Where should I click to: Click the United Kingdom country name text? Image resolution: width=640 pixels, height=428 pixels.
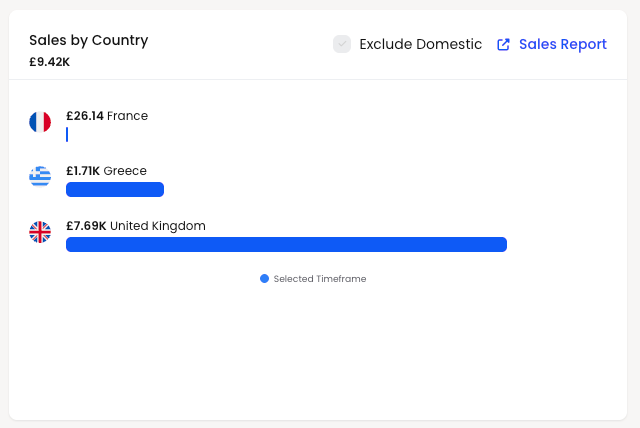tap(158, 226)
